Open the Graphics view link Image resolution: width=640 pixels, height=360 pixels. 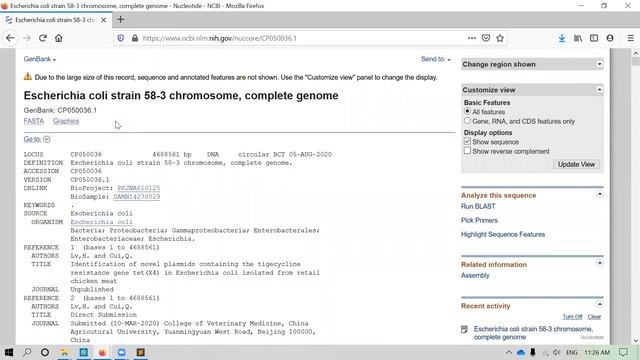(66, 121)
